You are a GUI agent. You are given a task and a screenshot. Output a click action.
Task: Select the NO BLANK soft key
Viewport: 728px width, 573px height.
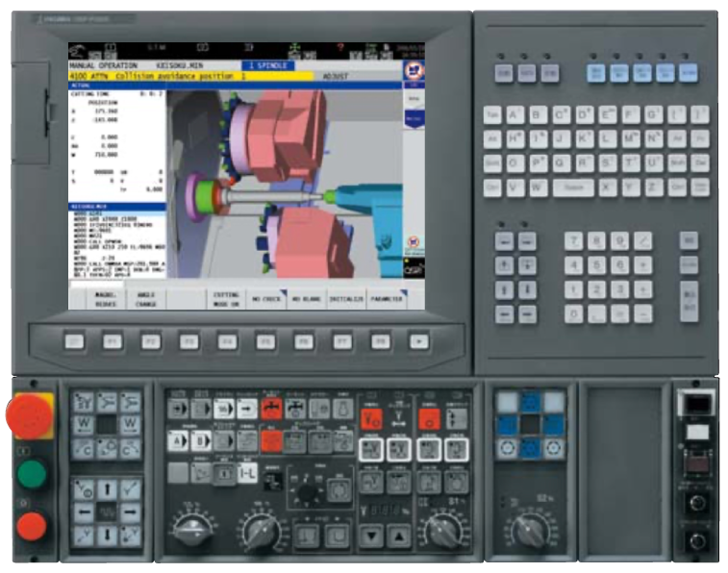click(307, 299)
